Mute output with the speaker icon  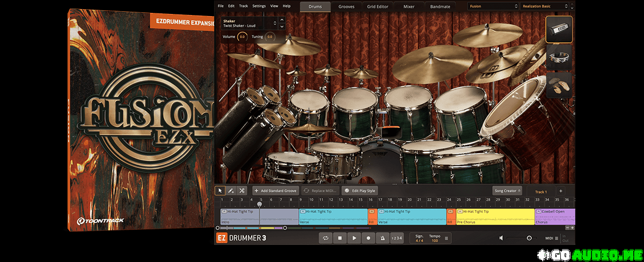click(501, 237)
